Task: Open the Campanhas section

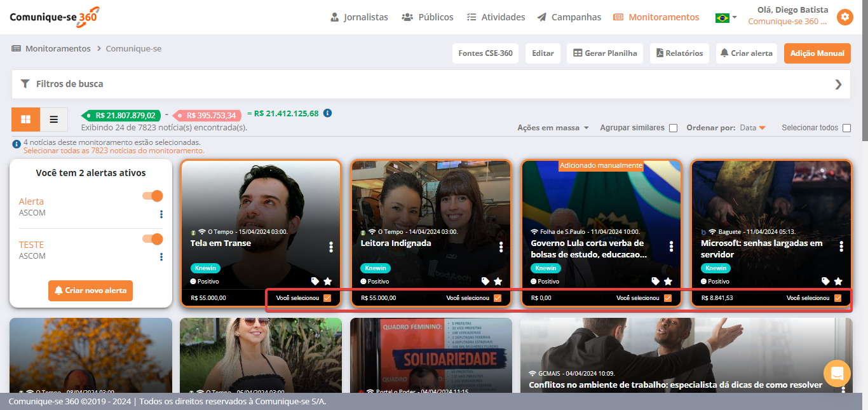Action: point(569,17)
